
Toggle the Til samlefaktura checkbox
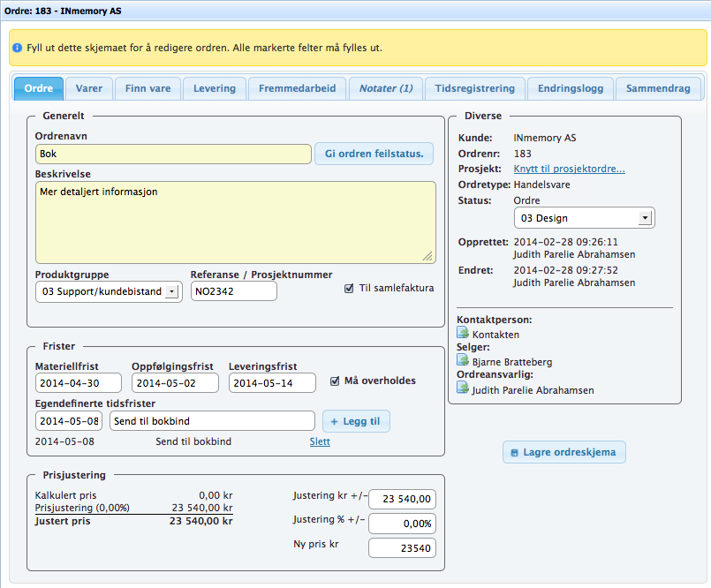(349, 287)
